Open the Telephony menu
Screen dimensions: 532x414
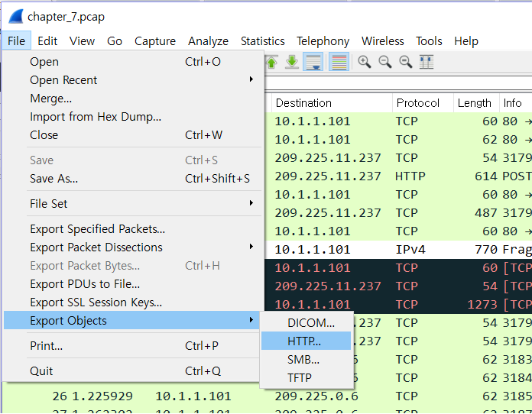pos(323,41)
